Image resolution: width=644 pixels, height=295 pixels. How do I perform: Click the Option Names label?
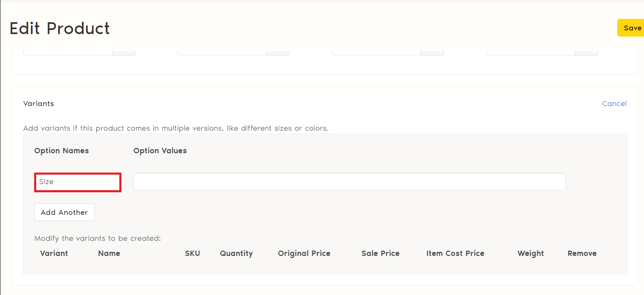[x=61, y=151]
